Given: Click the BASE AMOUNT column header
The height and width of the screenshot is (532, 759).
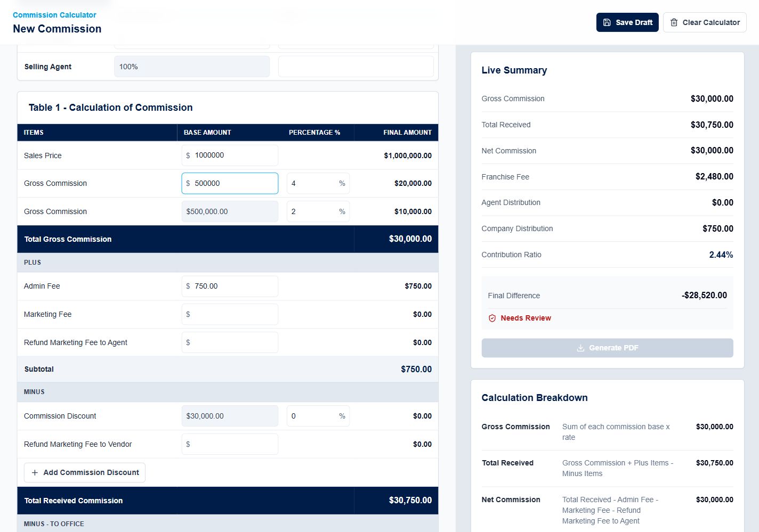Looking at the screenshot, I should point(207,133).
